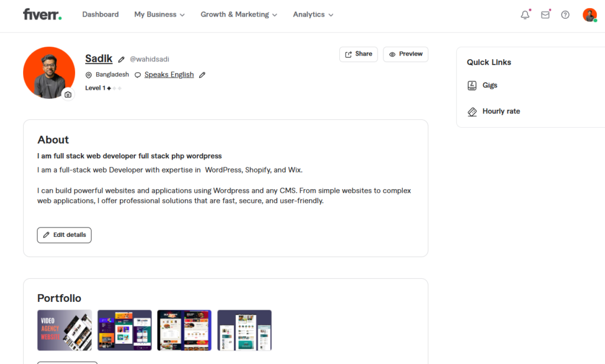This screenshot has width=605, height=364.
Task: Expand the Analytics dropdown
Action: click(313, 14)
